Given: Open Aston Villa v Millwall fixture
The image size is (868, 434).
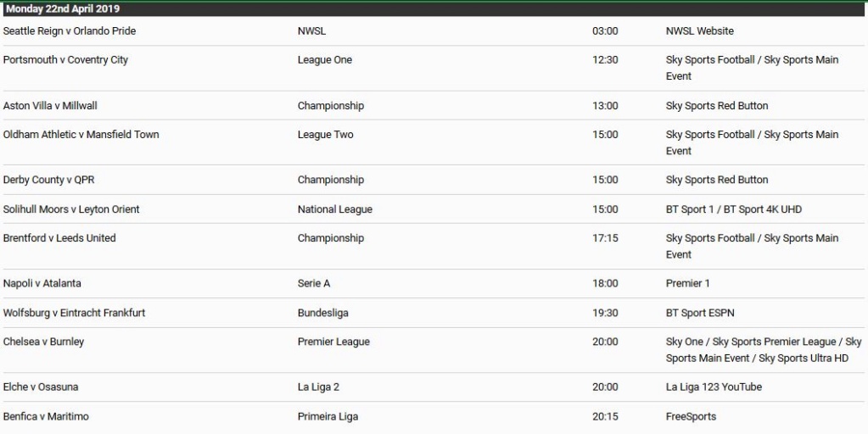Looking at the screenshot, I should pyautogui.click(x=50, y=106).
